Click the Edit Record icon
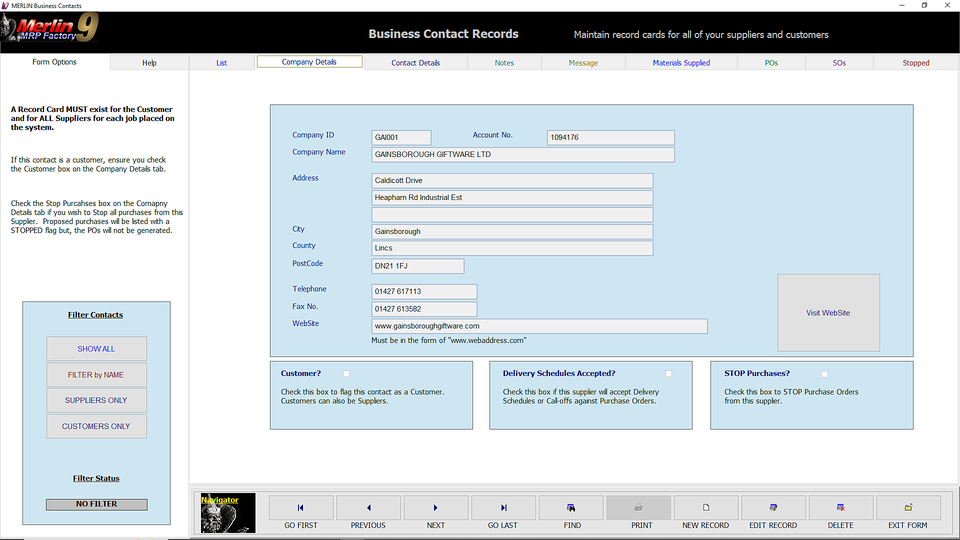The width and height of the screenshot is (960, 540). pyautogui.click(x=773, y=508)
